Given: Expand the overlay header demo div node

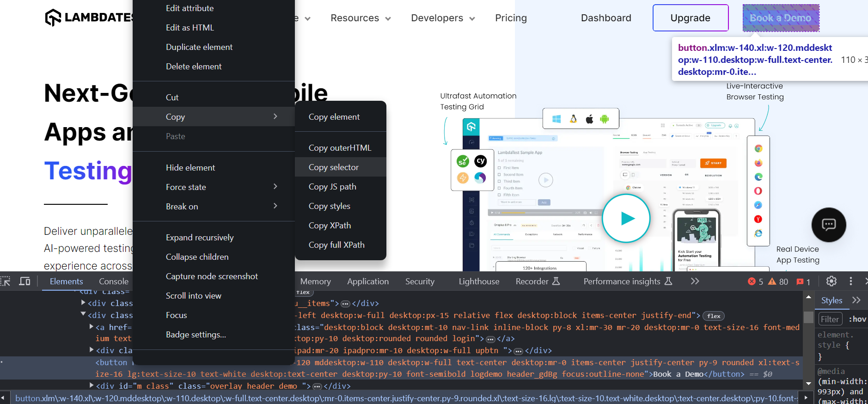Looking at the screenshot, I should [x=92, y=385].
